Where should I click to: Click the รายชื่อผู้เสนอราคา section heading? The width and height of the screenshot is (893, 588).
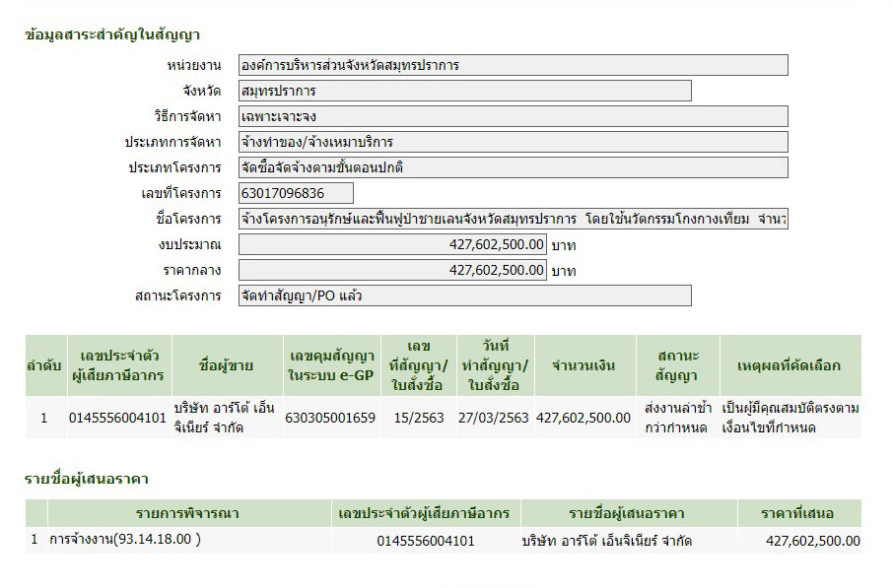(x=87, y=479)
